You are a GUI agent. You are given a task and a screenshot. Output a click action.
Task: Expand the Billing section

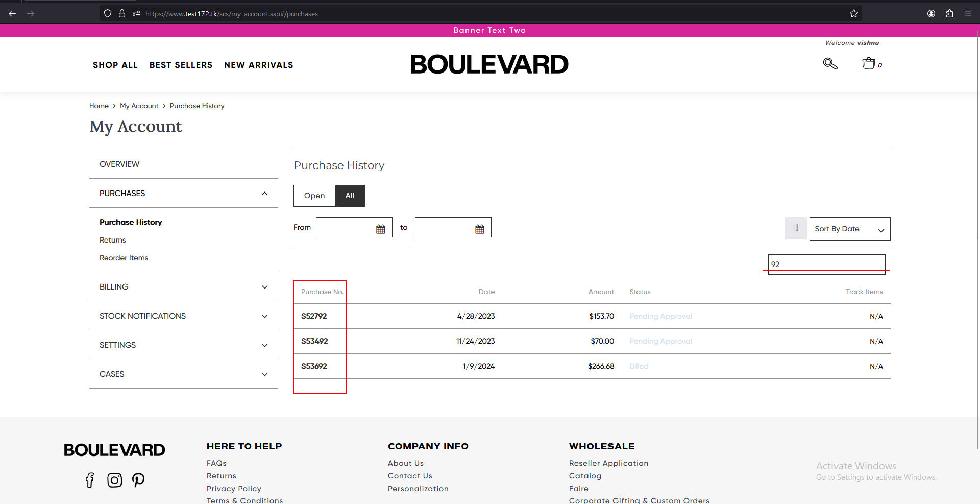point(183,287)
